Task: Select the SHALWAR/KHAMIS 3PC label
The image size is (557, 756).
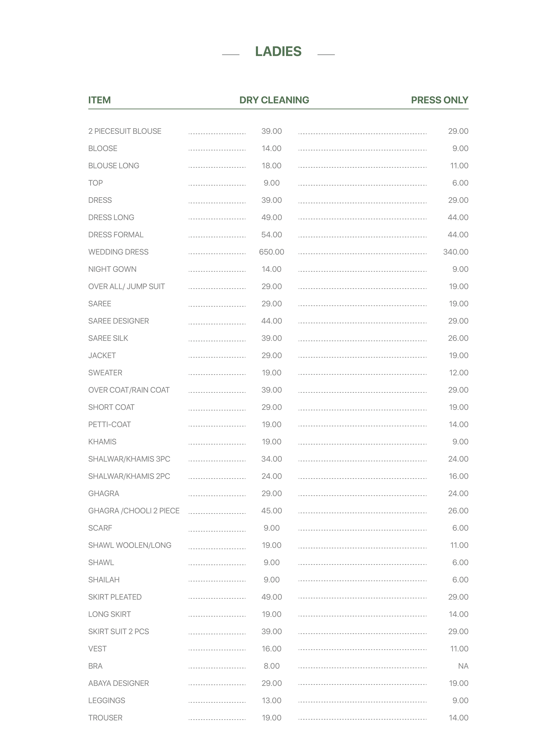Action: pos(129,459)
